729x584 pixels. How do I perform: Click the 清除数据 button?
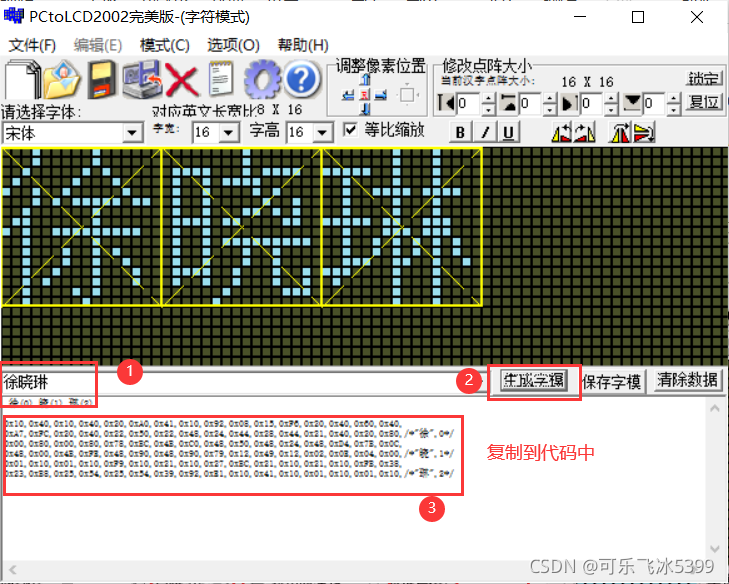coord(687,380)
